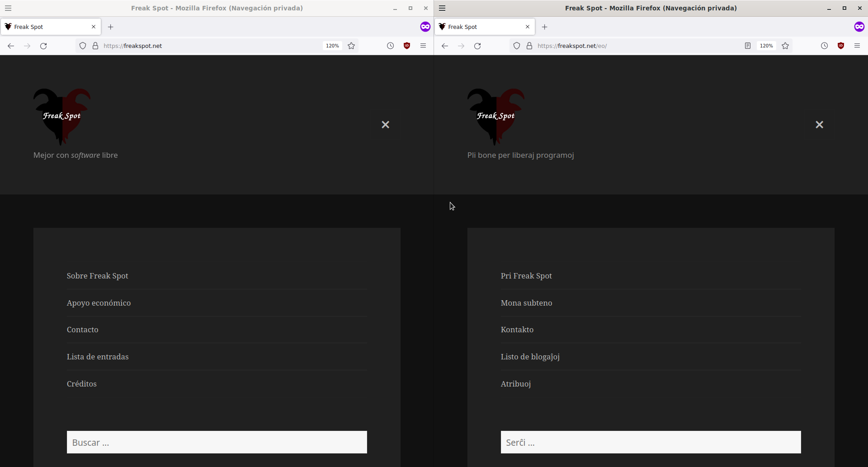Open window menu in left title bar

(8, 8)
